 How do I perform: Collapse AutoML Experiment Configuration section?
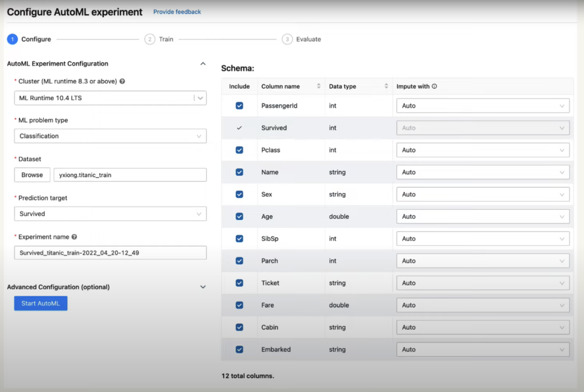pos(203,64)
